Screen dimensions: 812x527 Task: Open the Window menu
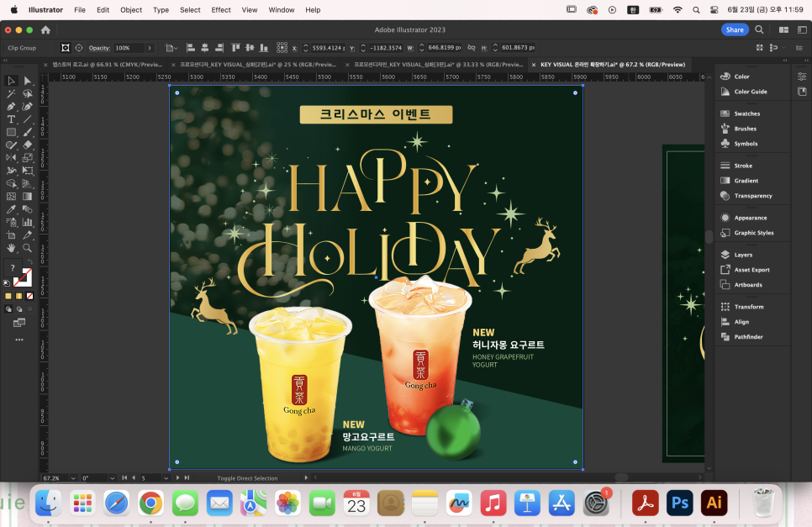coord(282,10)
